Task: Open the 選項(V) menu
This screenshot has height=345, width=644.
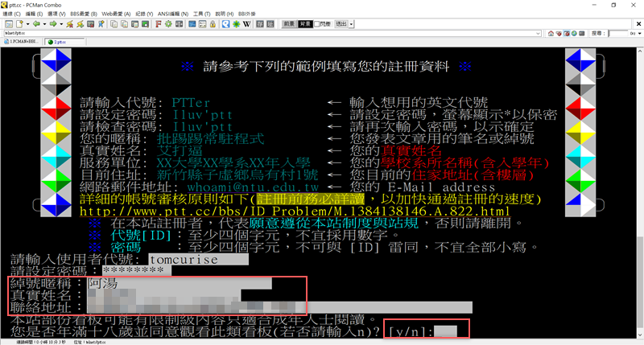Action: (56, 14)
